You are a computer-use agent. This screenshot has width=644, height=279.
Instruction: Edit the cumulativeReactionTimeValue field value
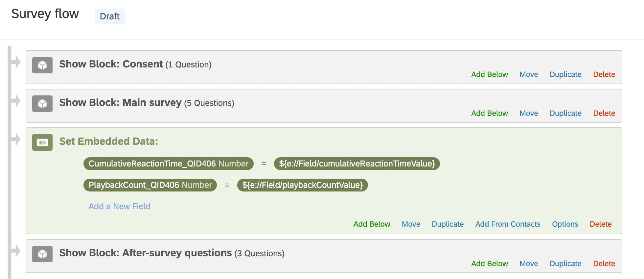pyautogui.click(x=357, y=164)
